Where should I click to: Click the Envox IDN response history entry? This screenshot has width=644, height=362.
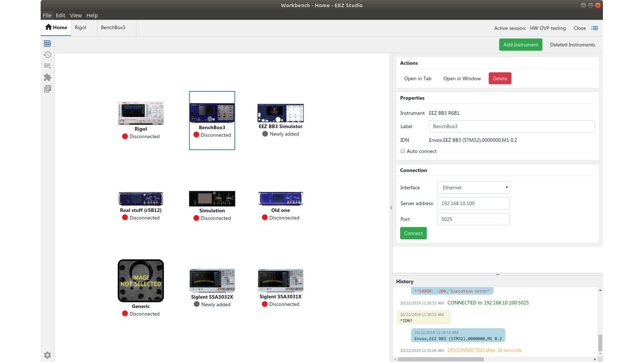(458, 335)
